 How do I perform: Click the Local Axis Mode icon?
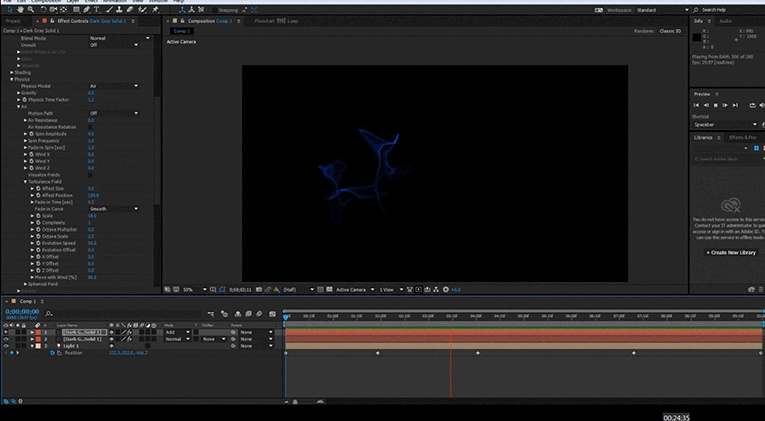coord(182,10)
